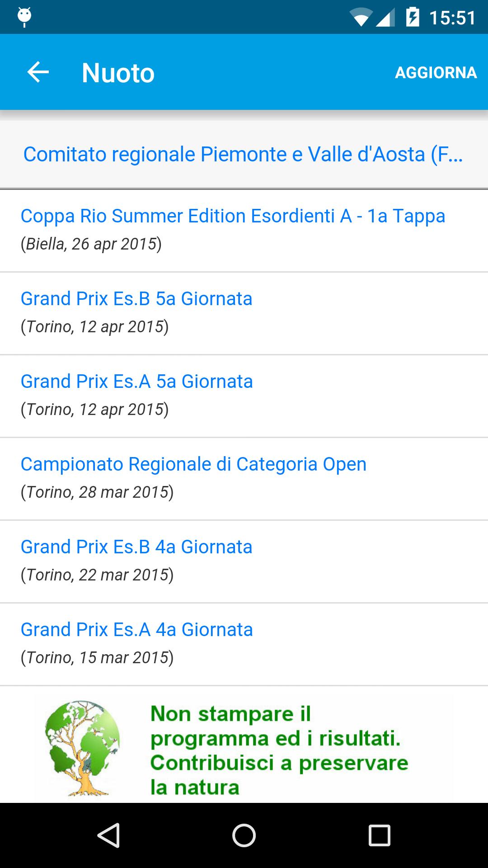Tap the Wi-Fi status icon
Screen dimensions: 488x868
[x=360, y=18]
